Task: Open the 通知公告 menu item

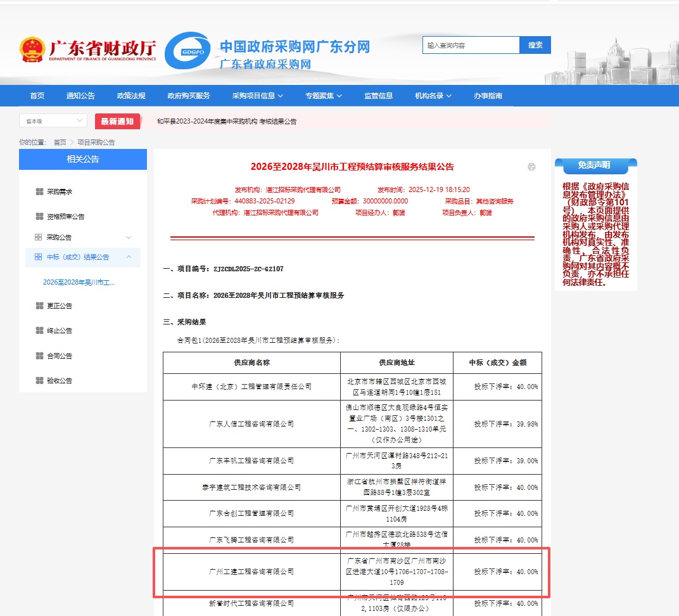Action: pyautogui.click(x=80, y=96)
